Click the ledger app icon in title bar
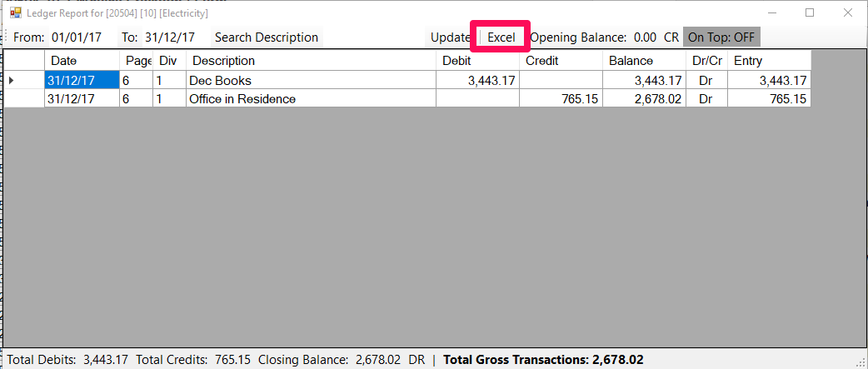Viewport: 868px width, 369px height. (x=15, y=13)
